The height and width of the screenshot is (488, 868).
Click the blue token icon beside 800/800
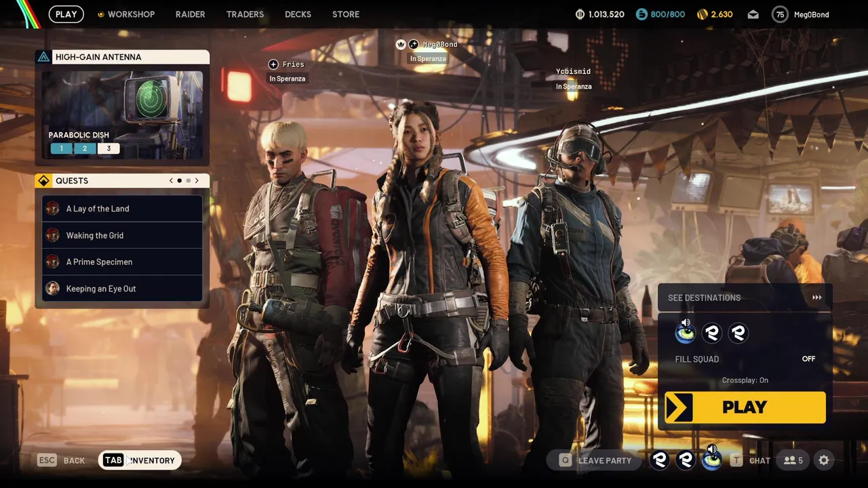642,14
